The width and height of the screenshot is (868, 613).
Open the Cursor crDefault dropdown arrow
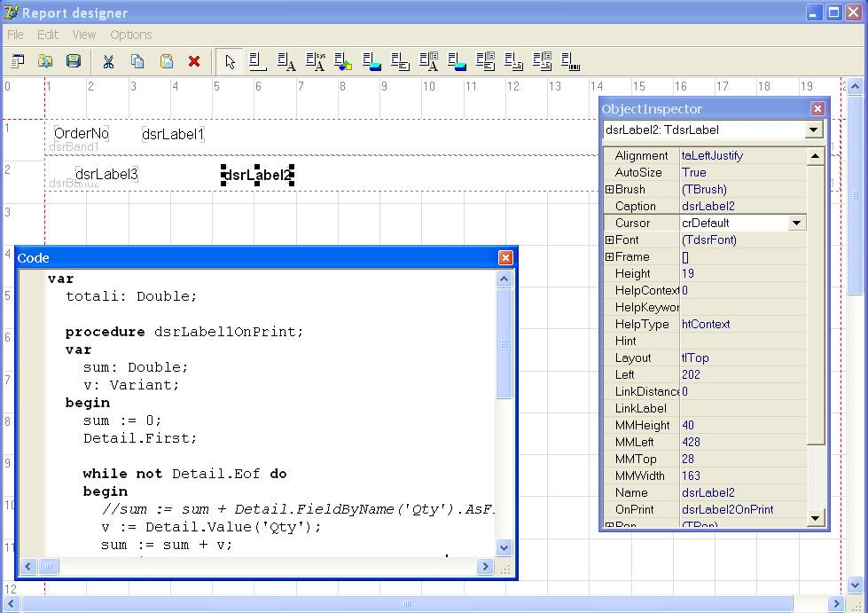[x=796, y=224]
